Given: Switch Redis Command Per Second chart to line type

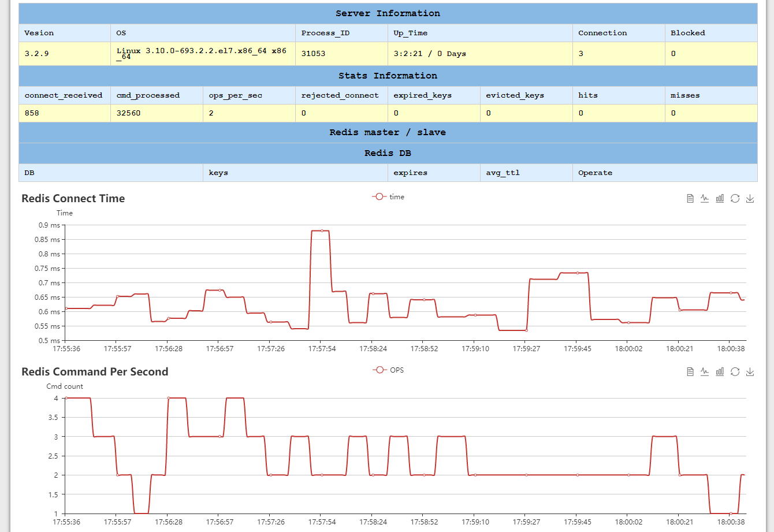Looking at the screenshot, I should [x=705, y=372].
